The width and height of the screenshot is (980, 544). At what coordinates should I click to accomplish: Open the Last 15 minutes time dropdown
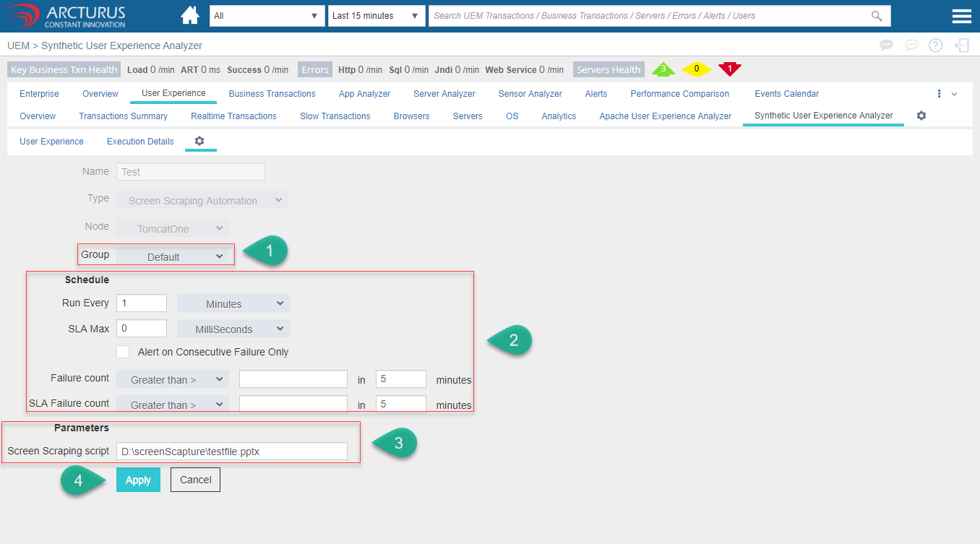[x=376, y=16]
